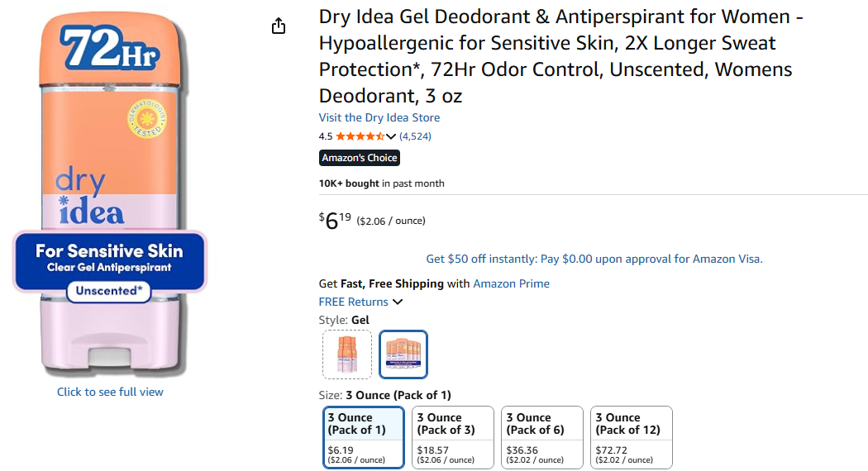The image size is (868, 471).
Task: Click the main deodorant product image
Action: tap(110, 195)
